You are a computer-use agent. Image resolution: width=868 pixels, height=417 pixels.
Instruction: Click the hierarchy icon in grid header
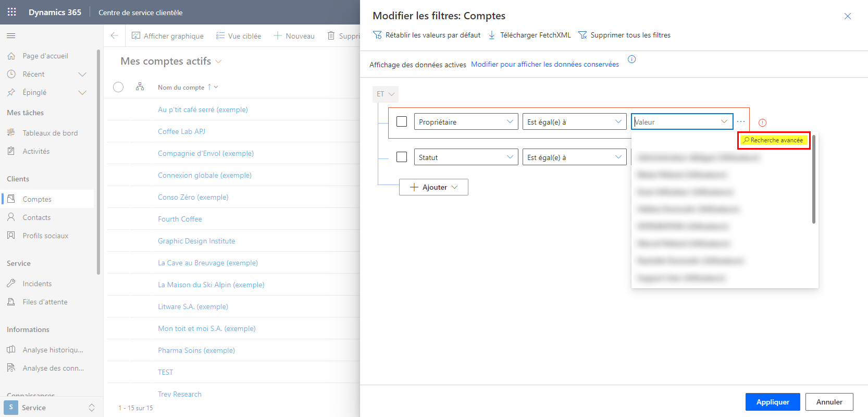pos(140,87)
